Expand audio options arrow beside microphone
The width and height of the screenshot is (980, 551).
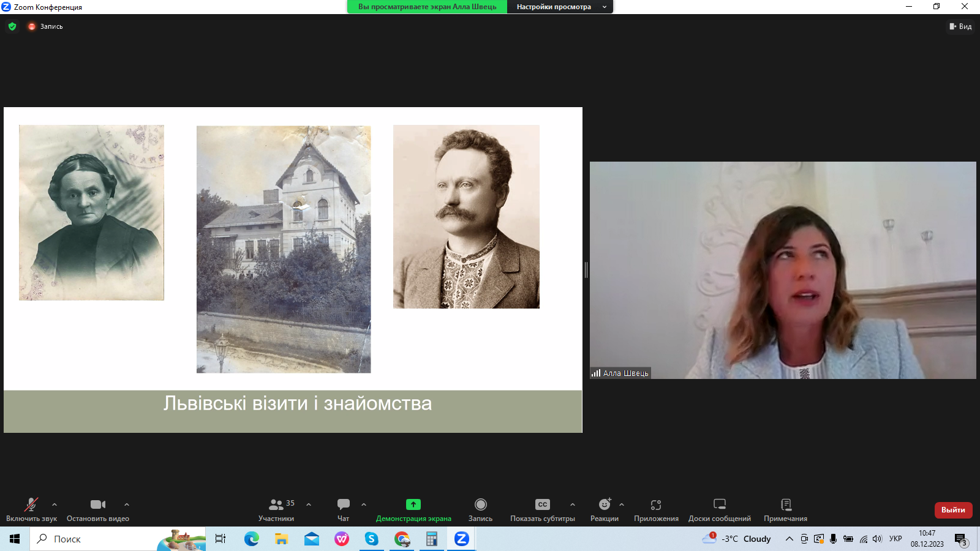pos(55,504)
